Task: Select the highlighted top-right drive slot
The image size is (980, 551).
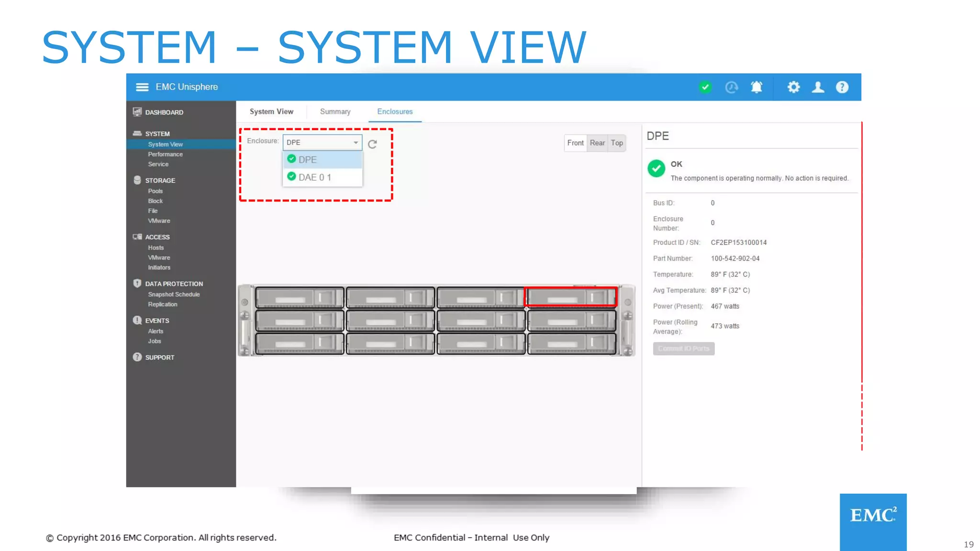Action: (x=571, y=297)
